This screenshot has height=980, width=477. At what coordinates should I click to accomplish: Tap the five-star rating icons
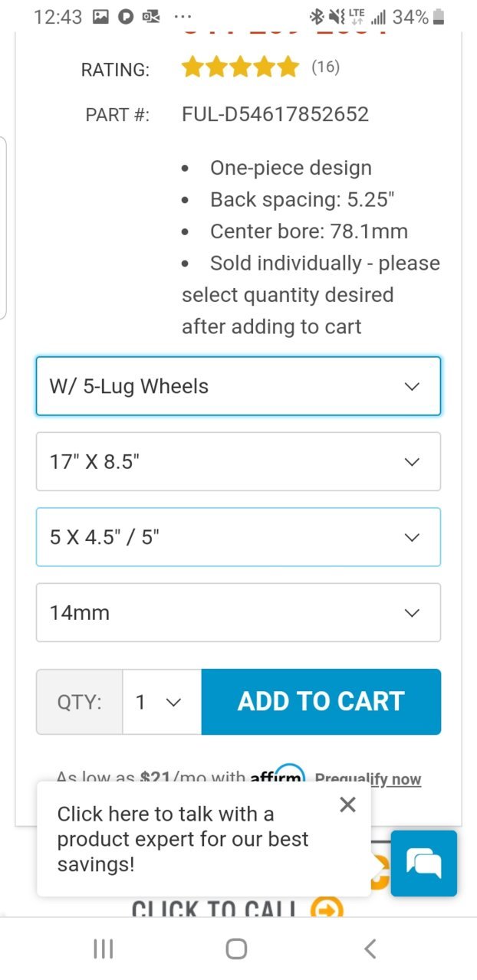tap(240, 67)
